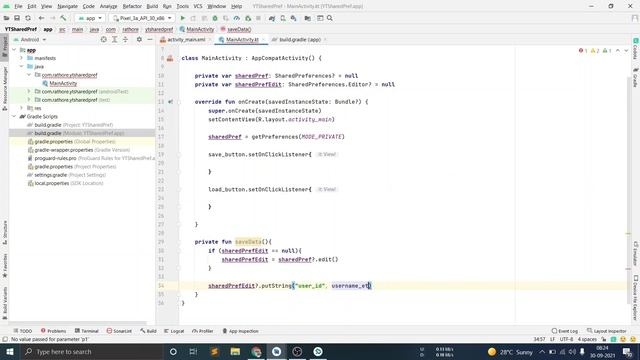Click the Debug app bug icon
The image size is (640, 360).
215,18
